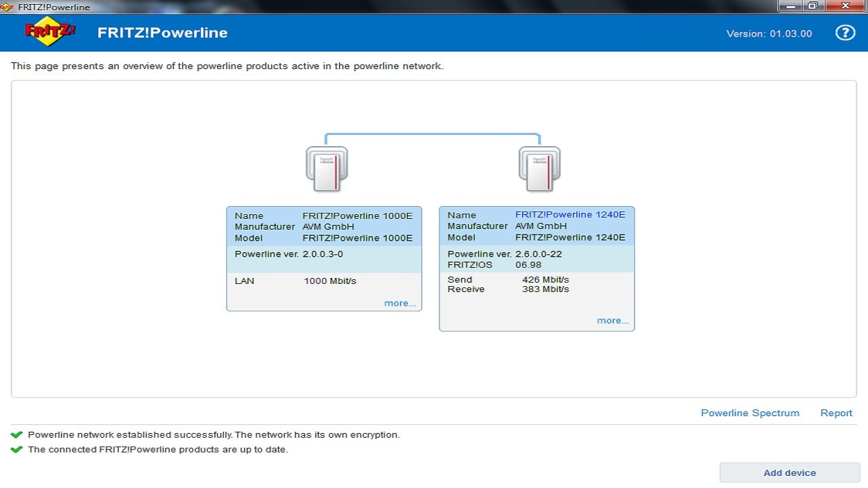Click the Receive 383 Mbit/s value
This screenshot has width=868, height=488.
(545, 289)
